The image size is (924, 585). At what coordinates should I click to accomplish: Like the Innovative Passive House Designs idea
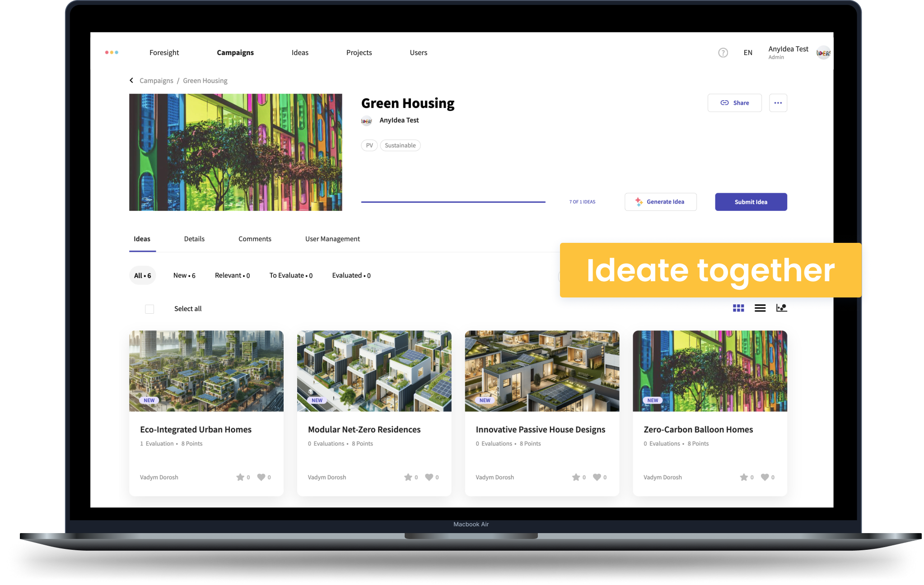[597, 477]
